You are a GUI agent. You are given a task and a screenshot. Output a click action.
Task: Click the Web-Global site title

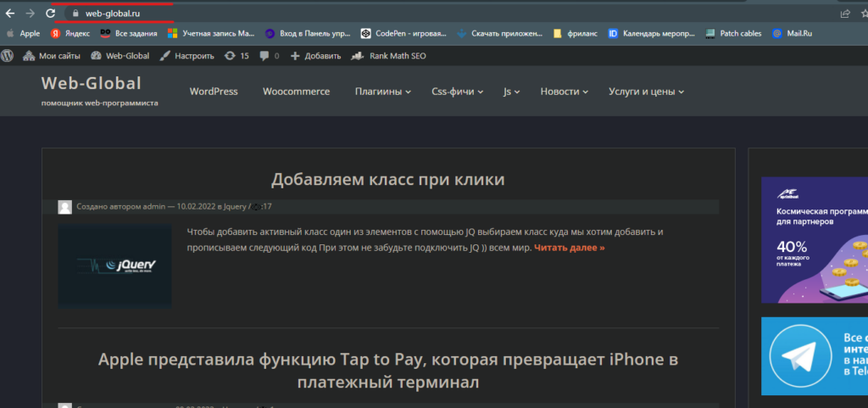[92, 83]
